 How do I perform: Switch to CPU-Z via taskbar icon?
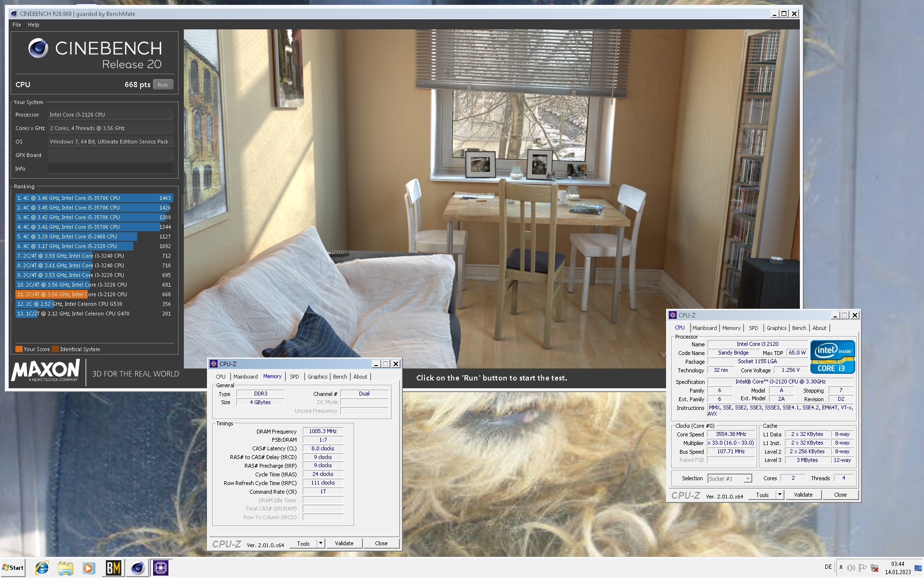coord(161,568)
